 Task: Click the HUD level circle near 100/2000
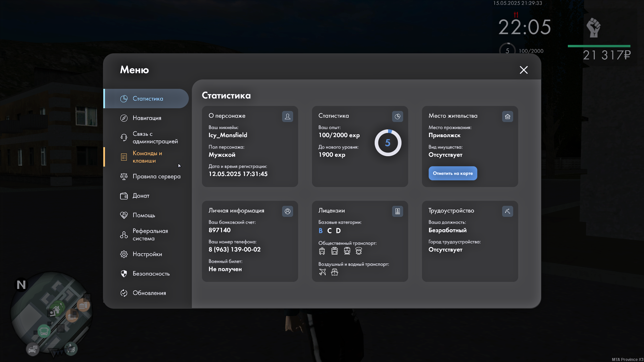tap(507, 50)
